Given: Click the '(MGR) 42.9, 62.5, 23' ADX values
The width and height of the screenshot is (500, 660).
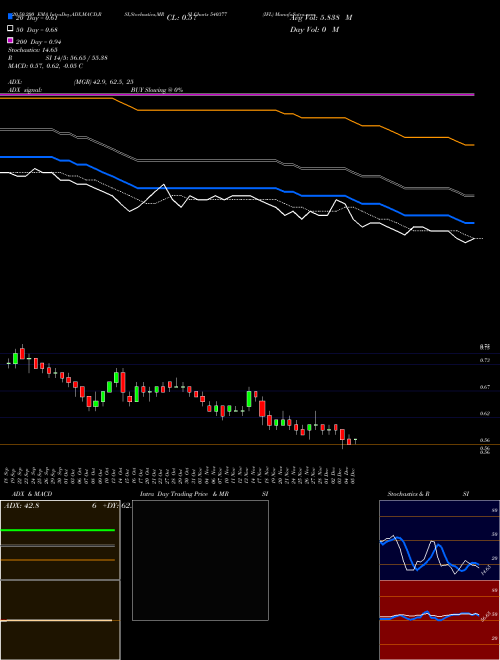Looking at the screenshot, I should tap(104, 82).
